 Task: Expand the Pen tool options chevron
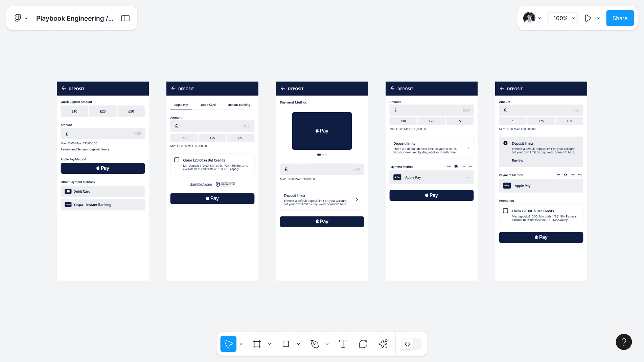(x=327, y=344)
